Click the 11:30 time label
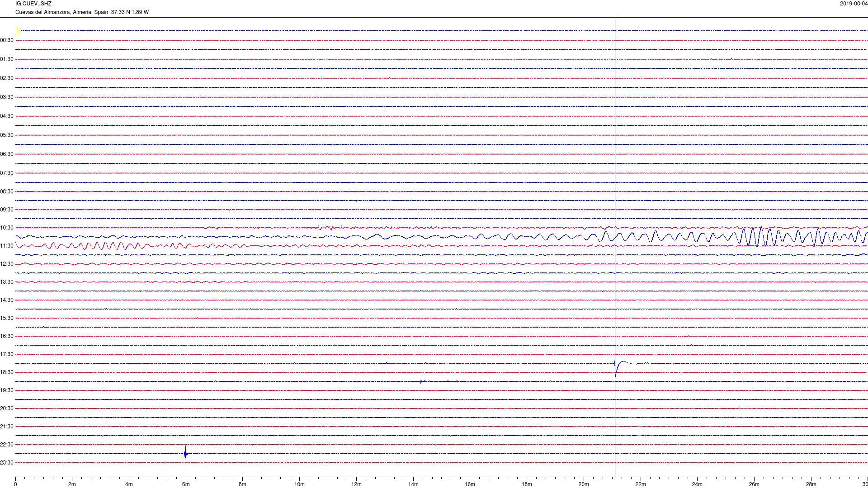The height and width of the screenshot is (488, 868). [7, 246]
